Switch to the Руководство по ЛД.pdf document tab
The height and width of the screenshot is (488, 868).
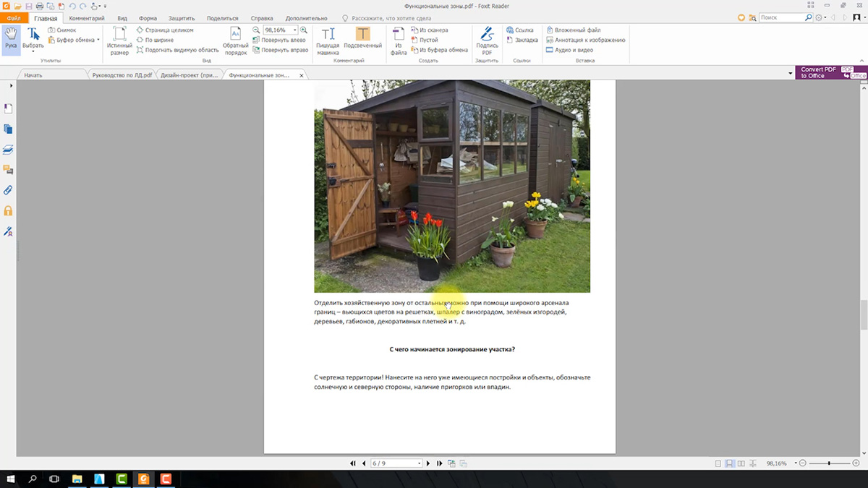(122, 75)
